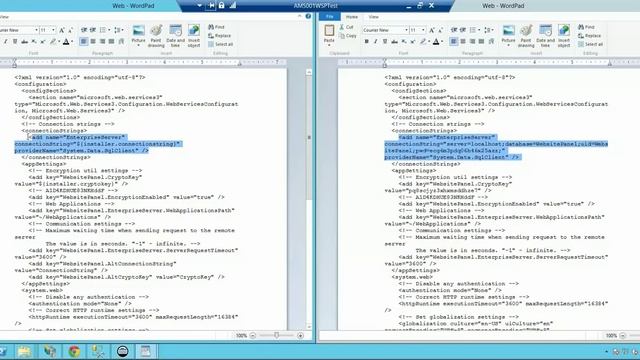Open paragraph settings in right WordPad window
The width and height of the screenshot is (640, 360).
[x=491, y=41]
